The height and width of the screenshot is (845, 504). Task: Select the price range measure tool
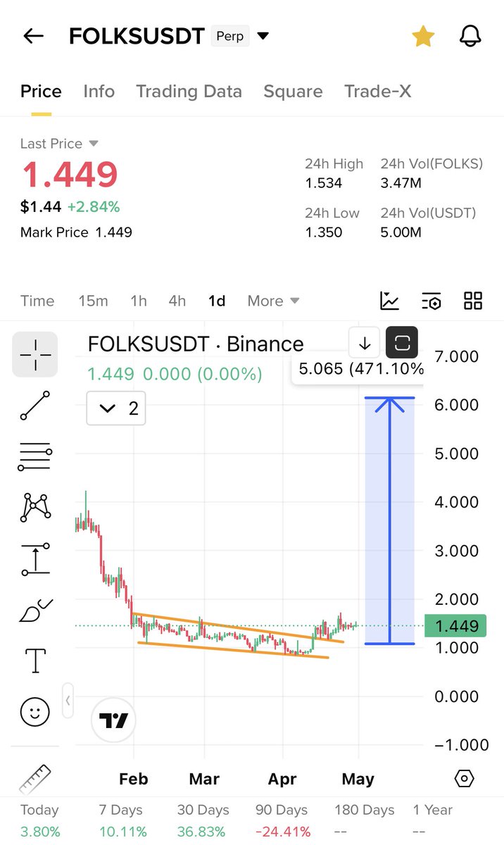[x=35, y=559]
